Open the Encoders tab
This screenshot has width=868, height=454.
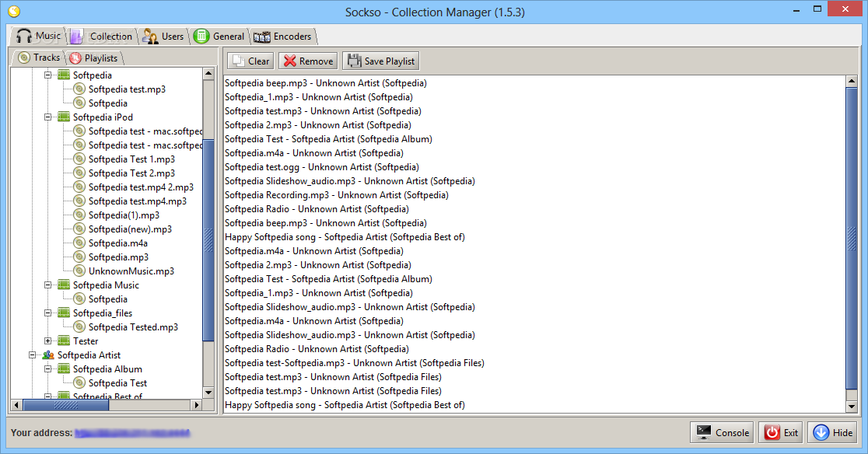click(283, 37)
